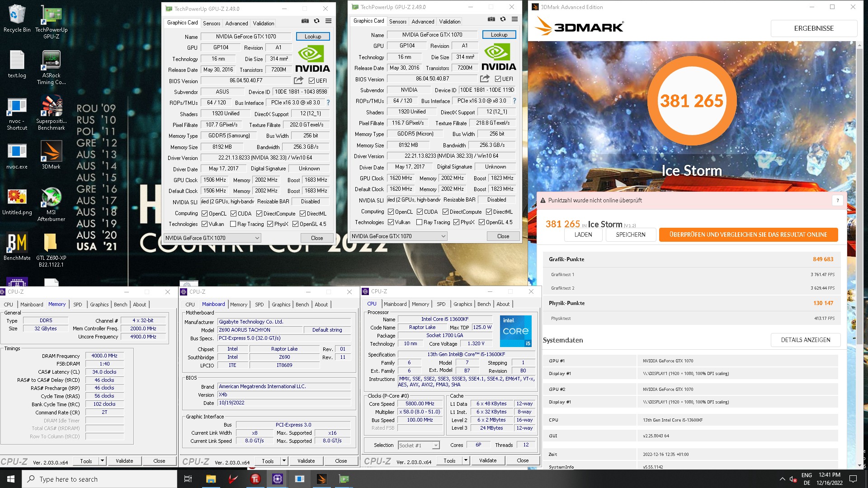Toggle DirectCompute checkbox in left GPU-Z
Viewport: 868px width, 488px height.
(259, 213)
